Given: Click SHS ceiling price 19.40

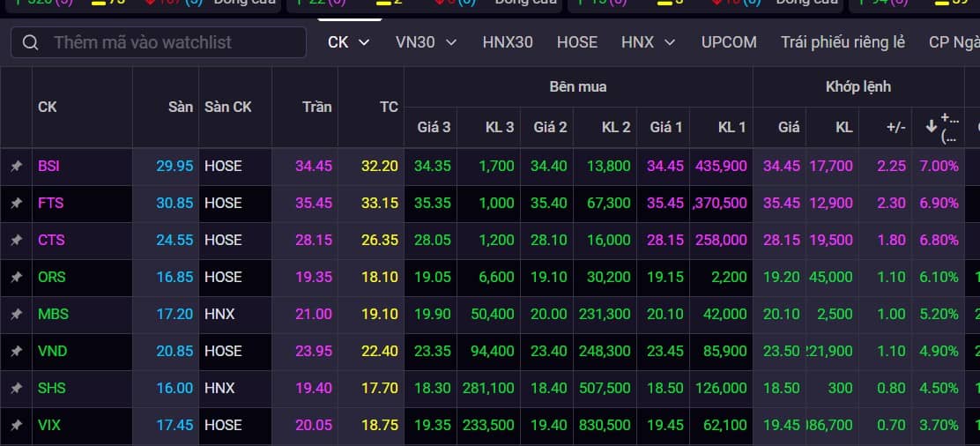Looking at the screenshot, I should 314,388.
